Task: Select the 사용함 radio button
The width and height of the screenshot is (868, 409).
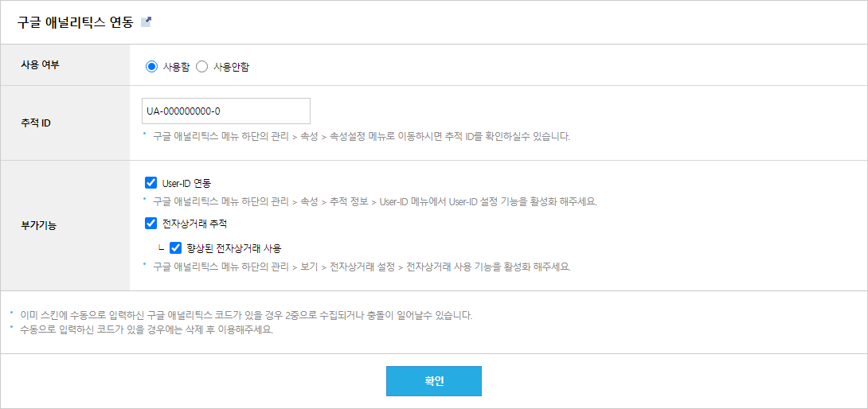Action: tap(151, 67)
